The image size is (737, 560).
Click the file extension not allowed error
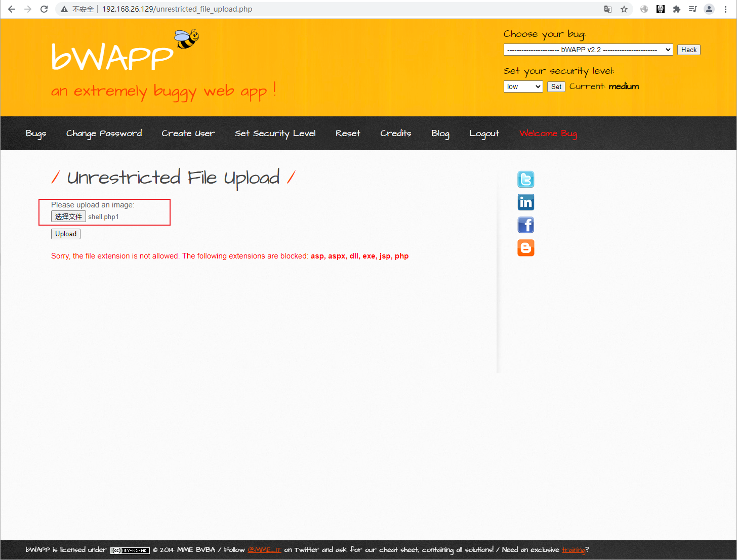point(230,256)
